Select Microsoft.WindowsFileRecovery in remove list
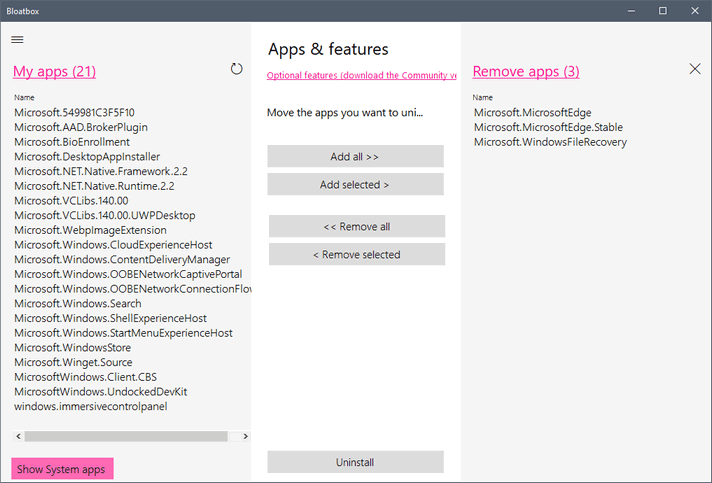The height and width of the screenshot is (483, 712). pos(550,142)
